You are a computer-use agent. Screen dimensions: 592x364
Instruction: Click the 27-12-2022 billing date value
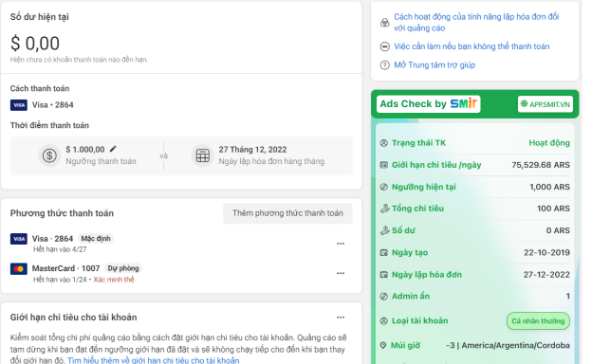coord(546,275)
